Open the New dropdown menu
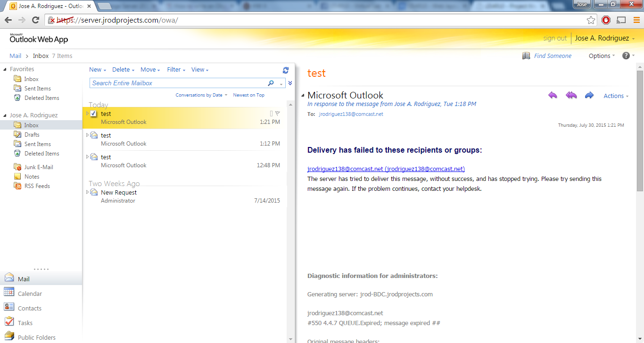 pos(98,70)
